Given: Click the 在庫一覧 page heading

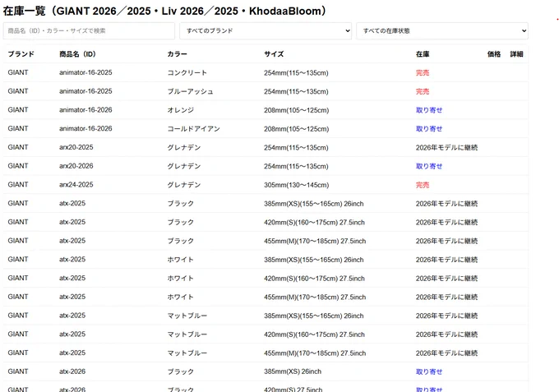Looking at the screenshot, I should pos(164,11).
